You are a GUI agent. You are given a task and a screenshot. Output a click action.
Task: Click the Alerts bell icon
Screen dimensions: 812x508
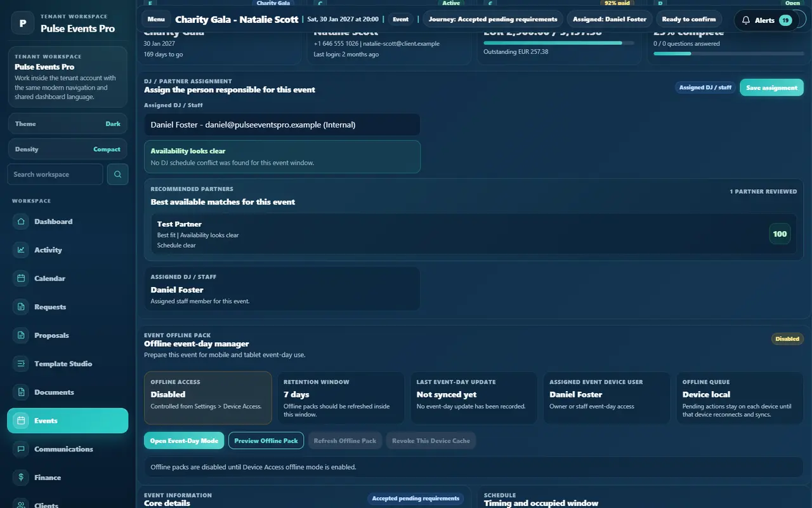pos(746,20)
